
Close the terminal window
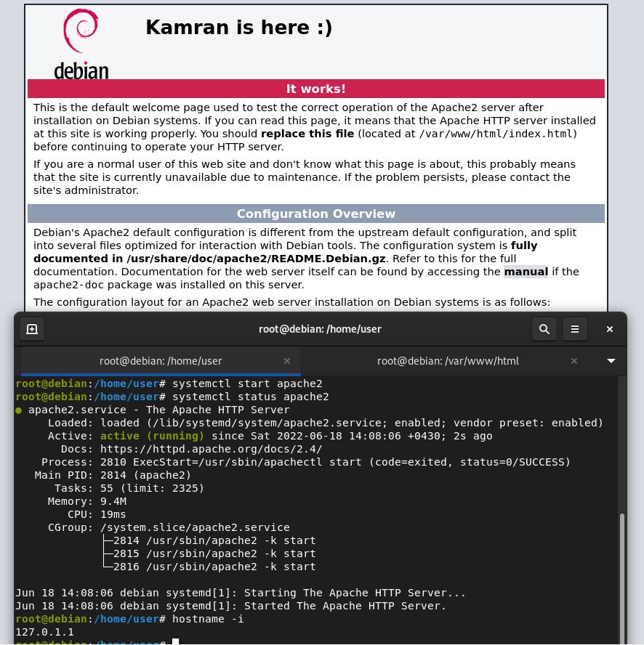[x=610, y=329]
